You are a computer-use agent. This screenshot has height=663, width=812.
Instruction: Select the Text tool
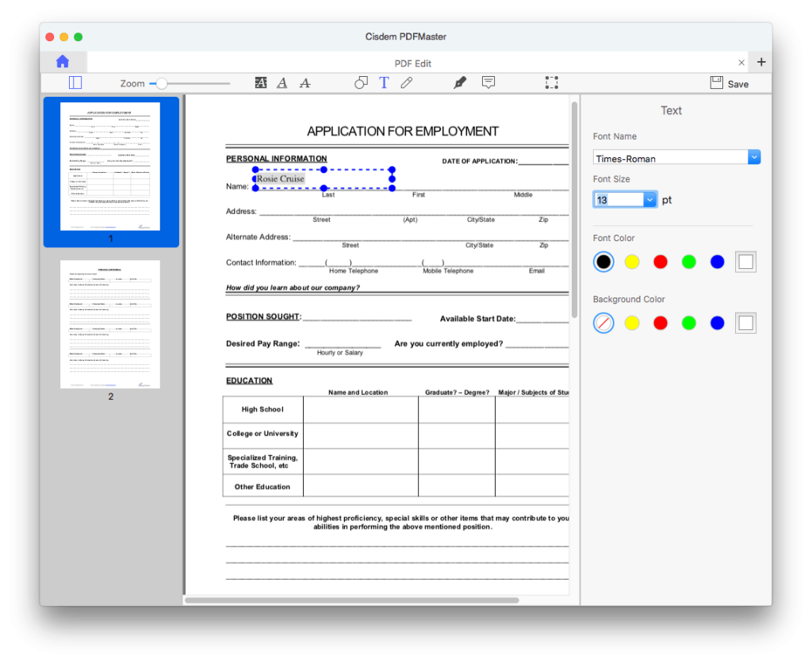(x=384, y=82)
